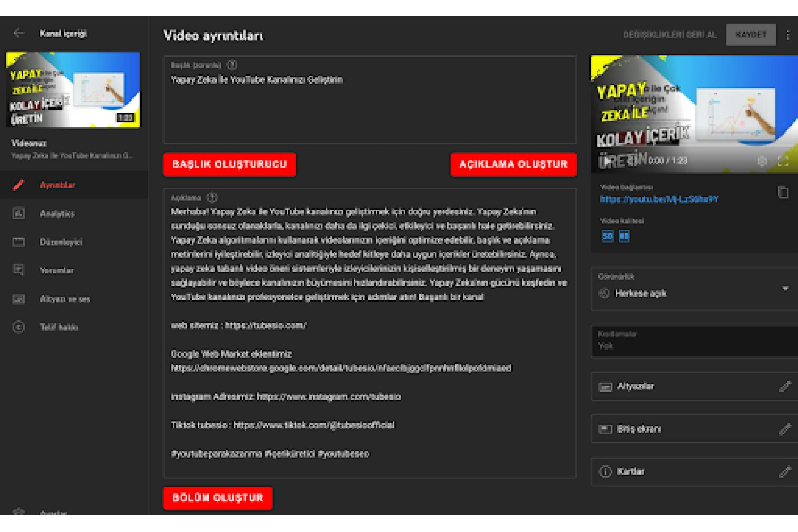Edit Altyazılar with the pencil icon
This screenshot has width=798, height=532.
(x=785, y=386)
